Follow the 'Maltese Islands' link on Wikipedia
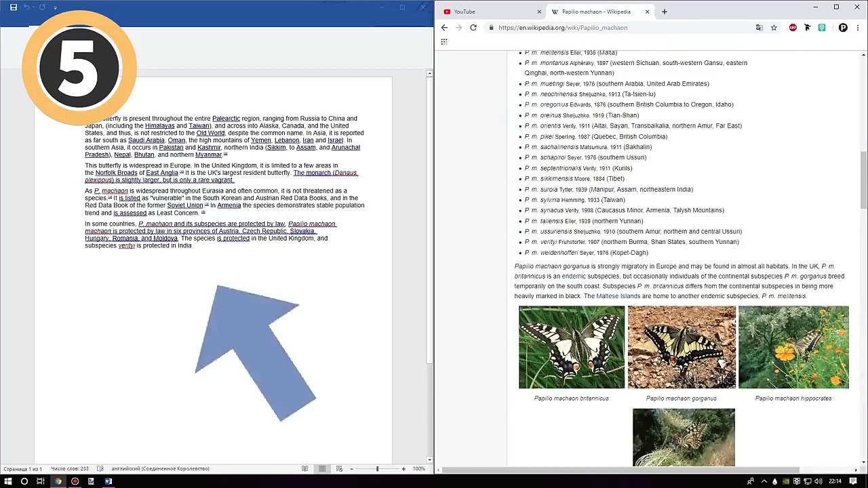868x488 pixels. pyautogui.click(x=618, y=296)
